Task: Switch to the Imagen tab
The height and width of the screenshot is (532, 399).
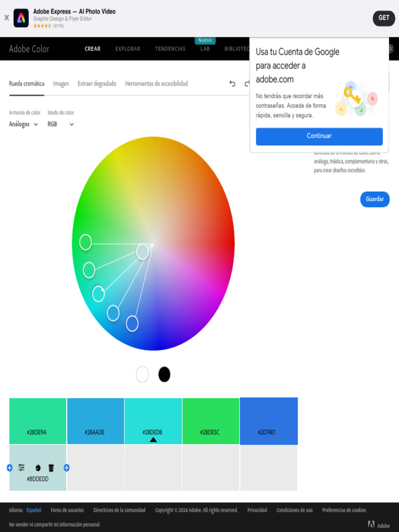Action: (61, 84)
